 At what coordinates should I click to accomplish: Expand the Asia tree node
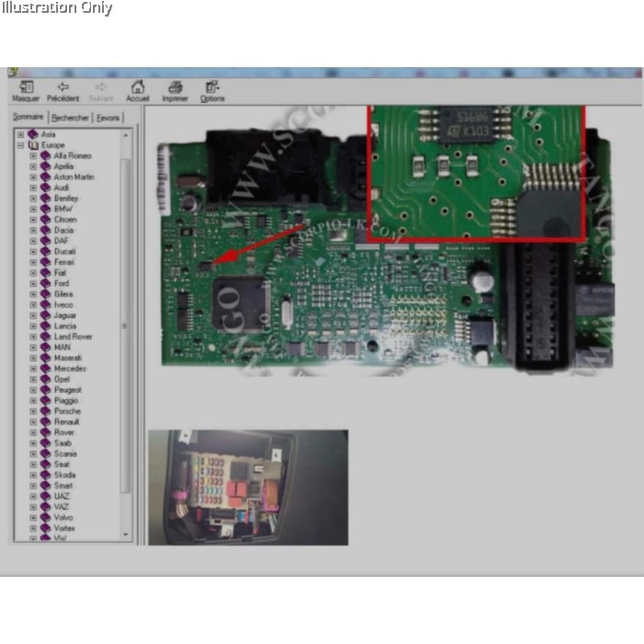pos(21,134)
